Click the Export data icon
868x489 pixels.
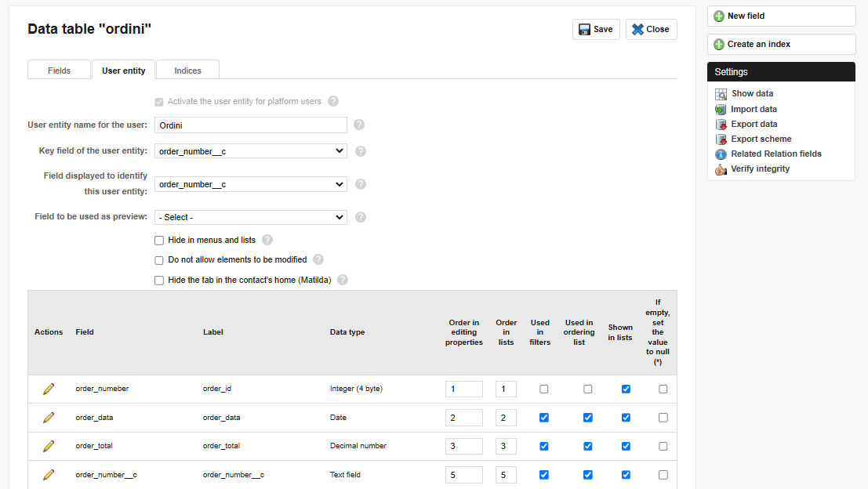[x=721, y=125]
